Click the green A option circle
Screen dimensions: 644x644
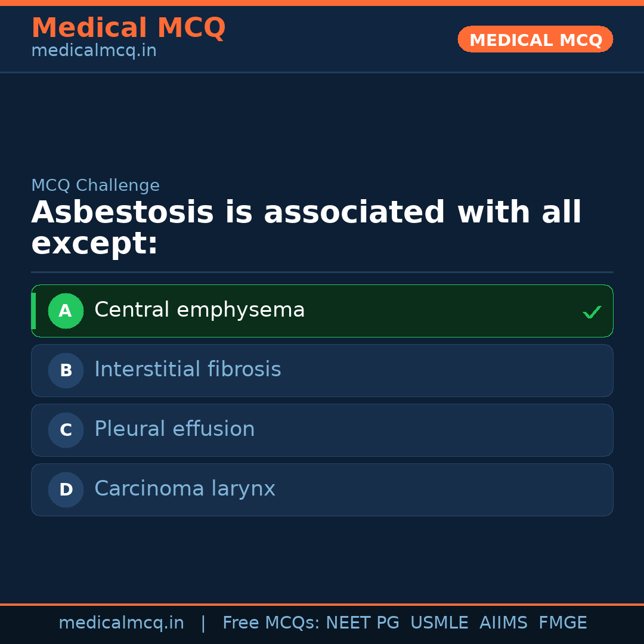coord(66,311)
